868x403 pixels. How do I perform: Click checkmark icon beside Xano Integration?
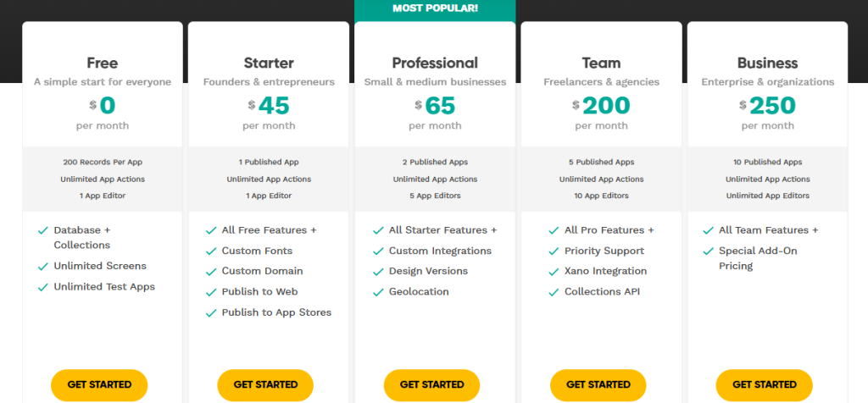pos(552,272)
